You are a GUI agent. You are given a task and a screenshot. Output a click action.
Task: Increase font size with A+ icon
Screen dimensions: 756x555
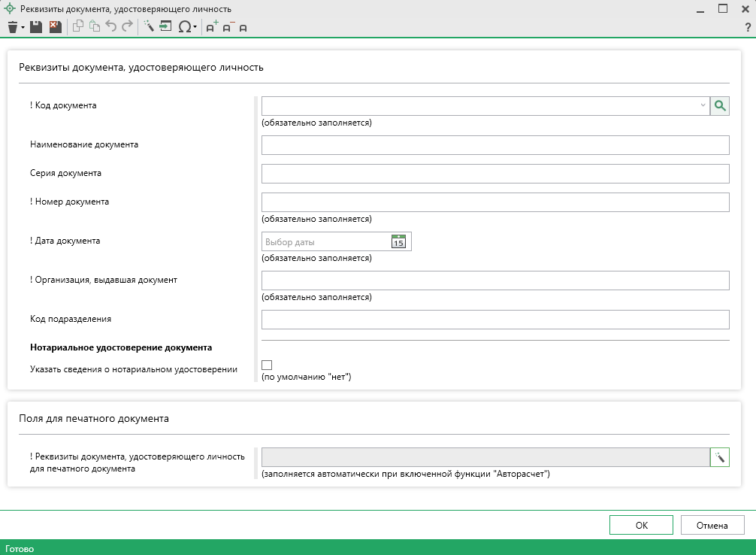coord(212,27)
